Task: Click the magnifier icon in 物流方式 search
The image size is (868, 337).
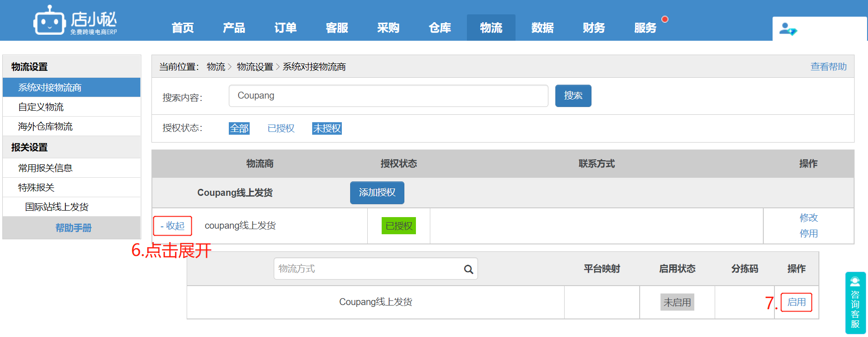Action: point(468,269)
